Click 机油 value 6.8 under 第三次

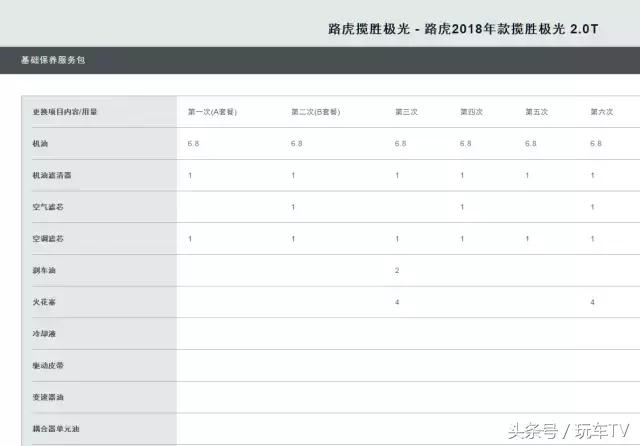pos(400,144)
